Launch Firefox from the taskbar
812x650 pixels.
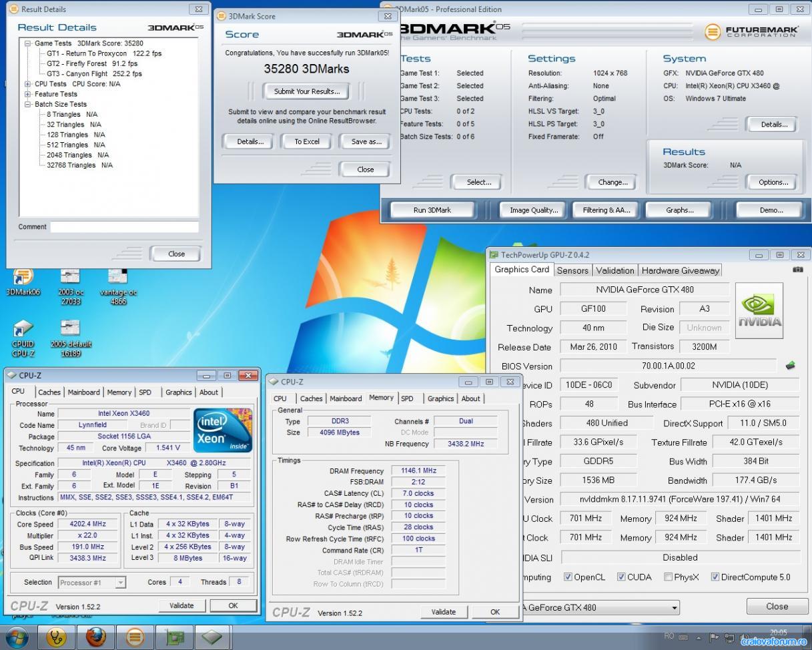pos(95,638)
